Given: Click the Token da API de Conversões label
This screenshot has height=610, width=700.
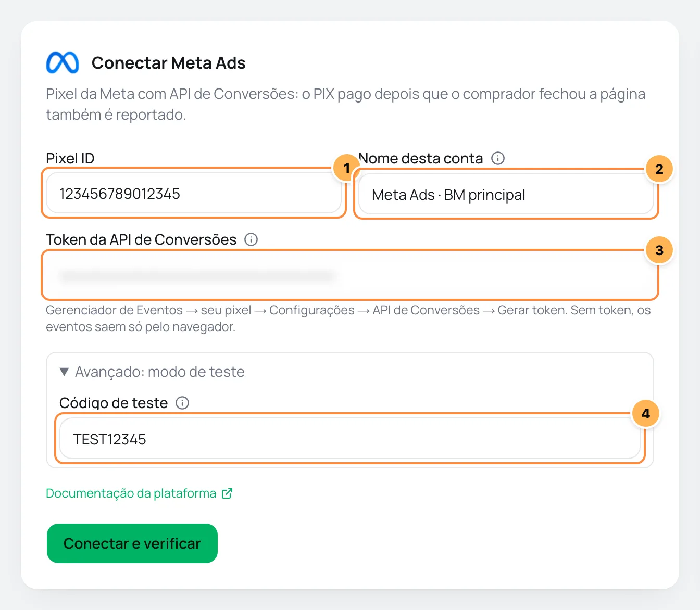Looking at the screenshot, I should [141, 239].
